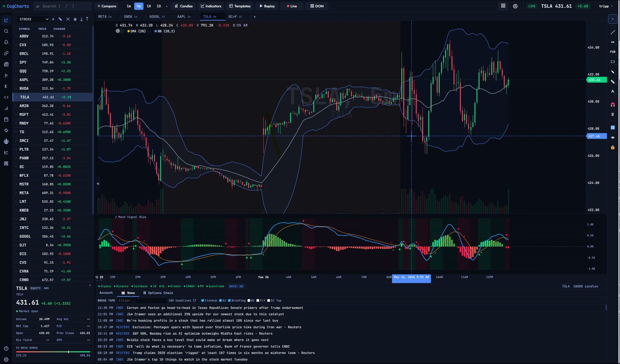Toggle the drawings lock icon
The width and height of the screenshot is (620, 364).
tap(613, 147)
